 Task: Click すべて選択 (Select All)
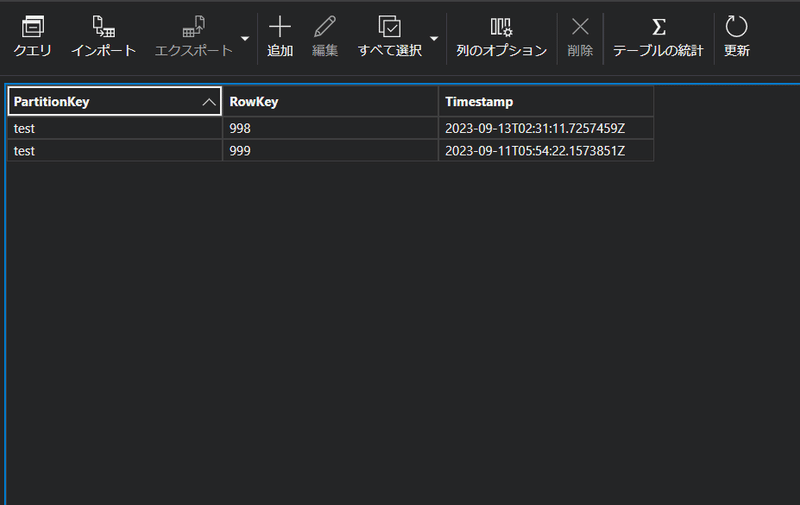[390, 37]
